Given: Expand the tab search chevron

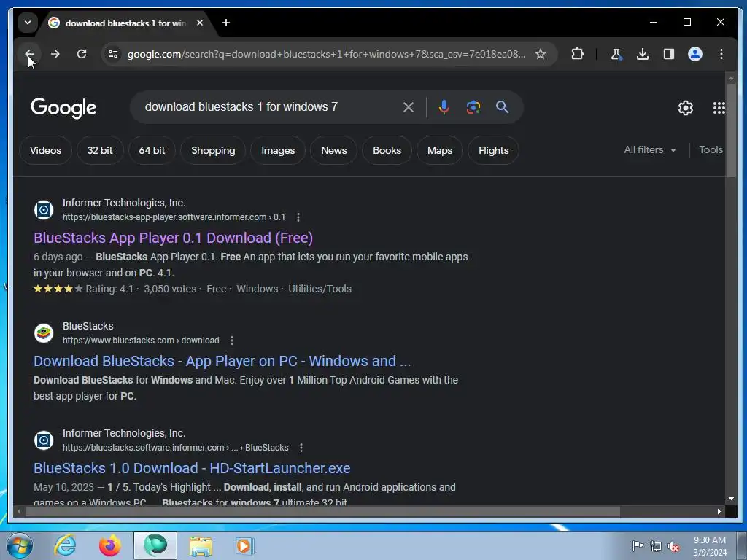Looking at the screenshot, I should click(x=28, y=23).
